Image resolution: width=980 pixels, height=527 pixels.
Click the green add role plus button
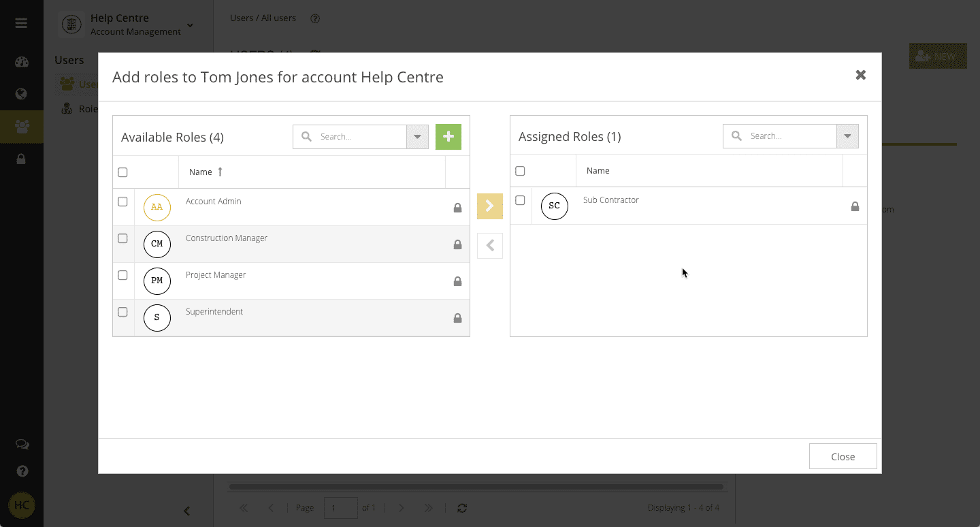(x=448, y=137)
